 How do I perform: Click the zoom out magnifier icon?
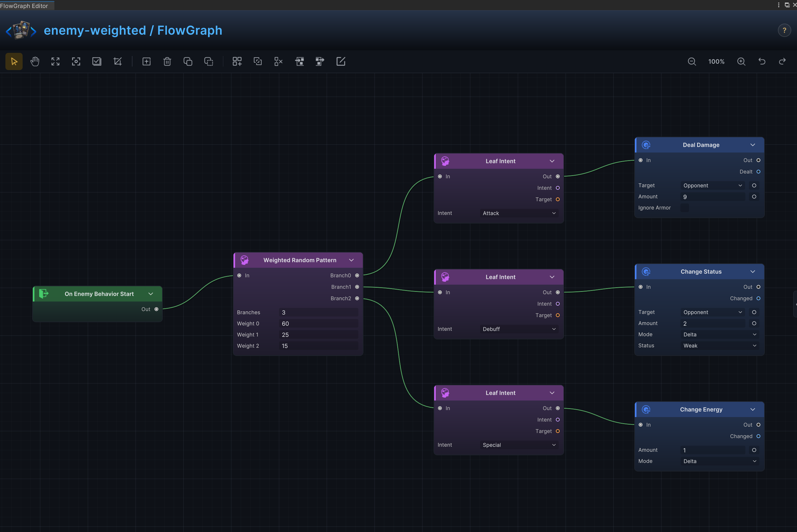click(x=692, y=61)
